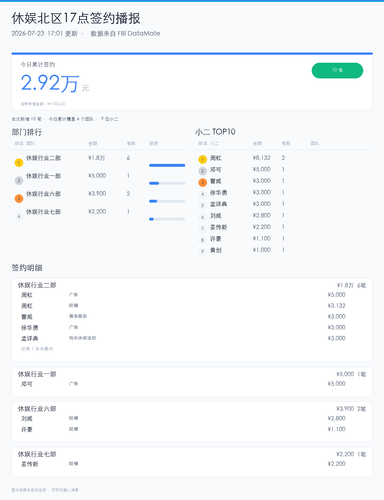Click the 休娱行业二部 card header in 签约明细
The image size is (384, 500).
pyautogui.click(x=37, y=285)
